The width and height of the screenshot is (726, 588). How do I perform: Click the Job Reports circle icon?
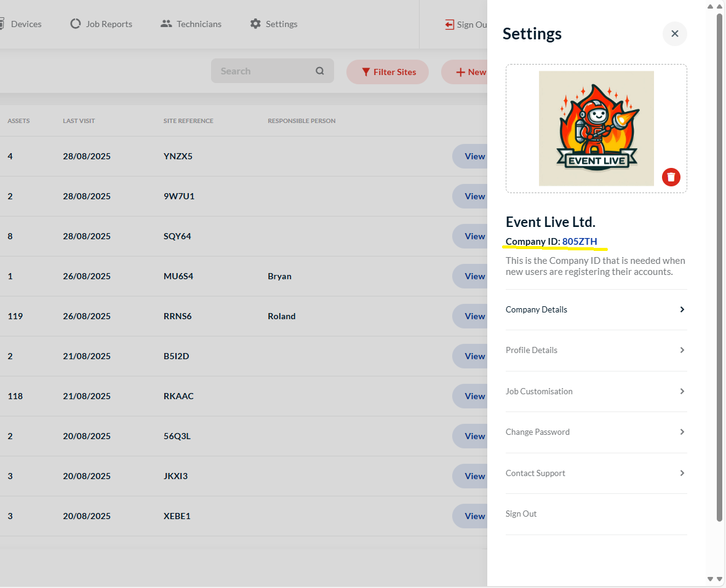76,24
